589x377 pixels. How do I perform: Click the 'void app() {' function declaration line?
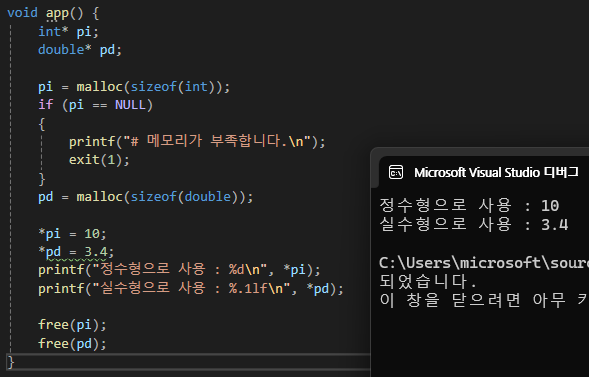53,13
